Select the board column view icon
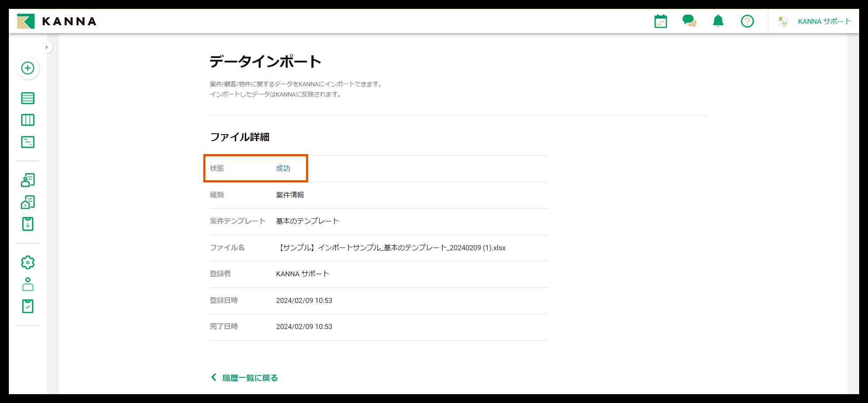Image resolution: width=868 pixels, height=403 pixels. (27, 120)
